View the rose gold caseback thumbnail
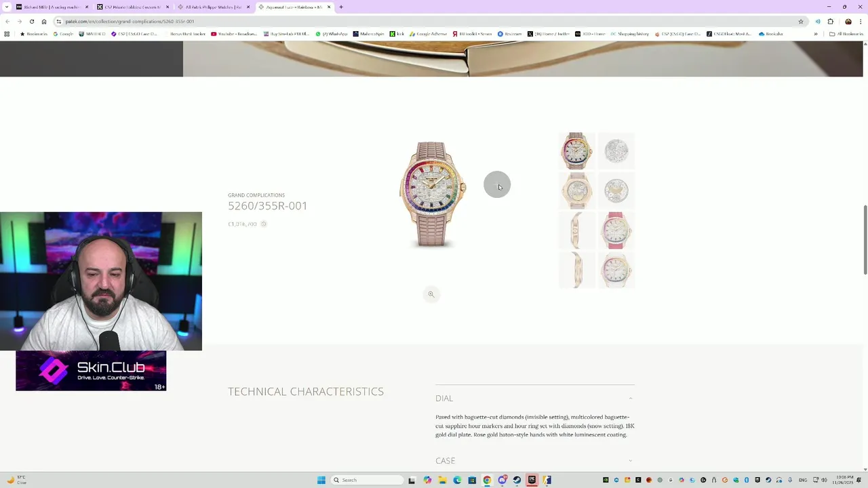This screenshot has width=868, height=488. (x=576, y=190)
